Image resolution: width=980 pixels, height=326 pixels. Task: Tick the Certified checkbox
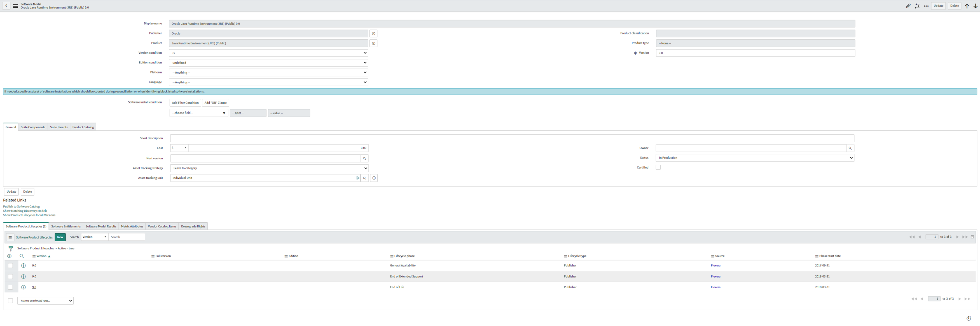click(x=658, y=167)
